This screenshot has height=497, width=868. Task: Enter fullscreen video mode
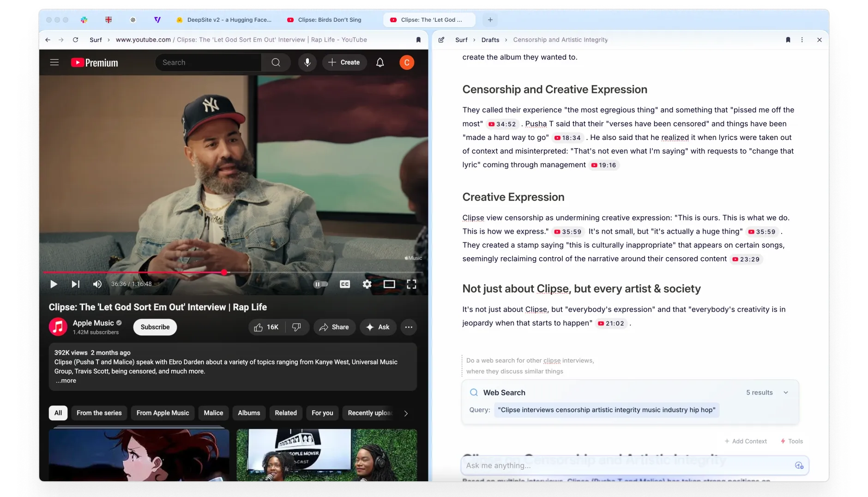[x=411, y=284]
